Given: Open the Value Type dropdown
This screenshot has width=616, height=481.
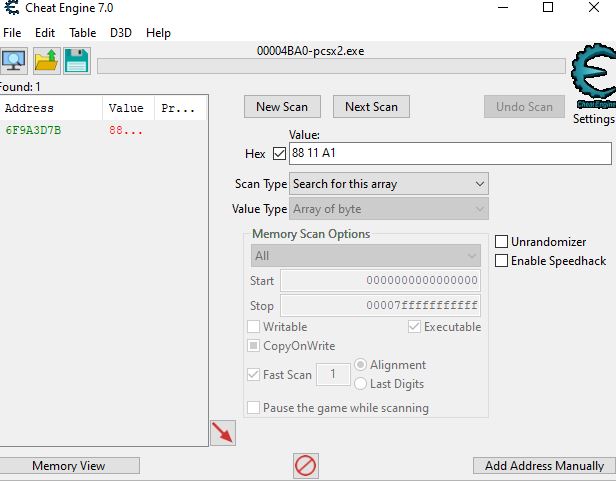Looking at the screenshot, I should tap(389, 209).
